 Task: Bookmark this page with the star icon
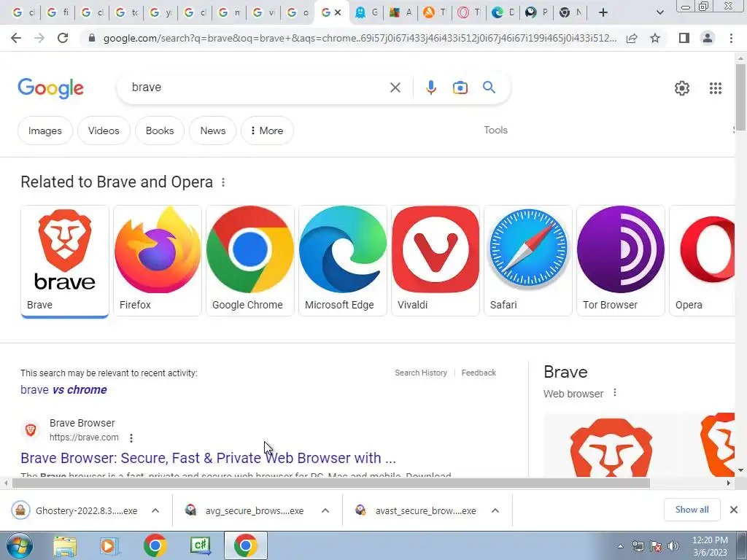[x=655, y=38]
